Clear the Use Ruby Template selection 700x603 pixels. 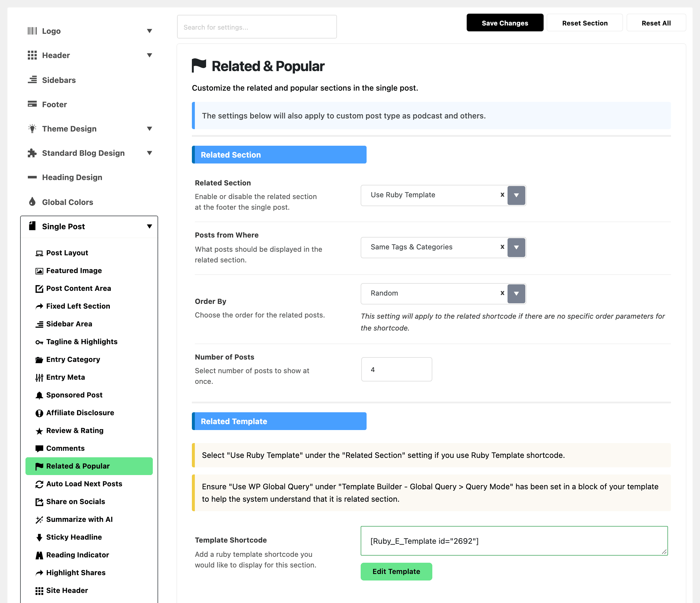[502, 195]
